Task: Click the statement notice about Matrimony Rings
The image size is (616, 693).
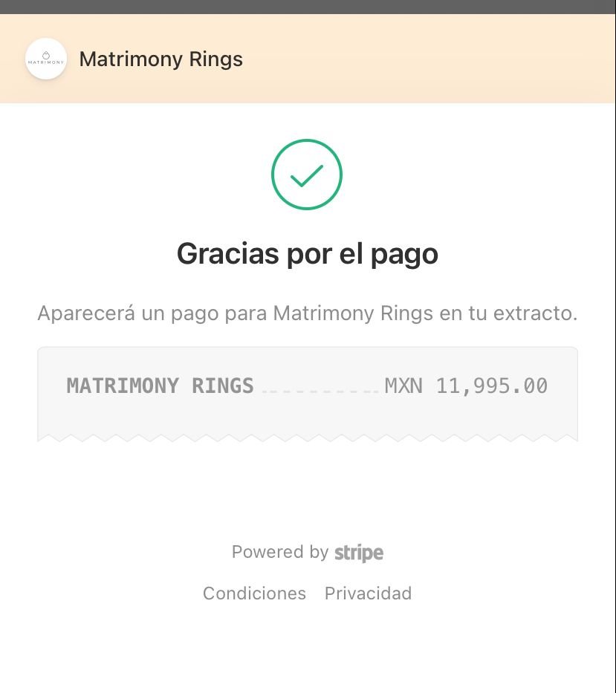Action: click(x=308, y=313)
